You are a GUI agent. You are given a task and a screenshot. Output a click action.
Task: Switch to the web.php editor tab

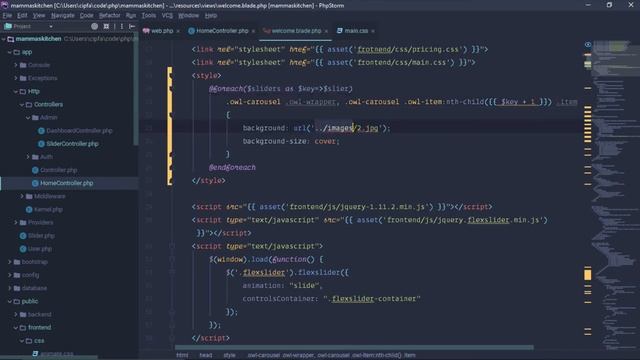point(162,31)
